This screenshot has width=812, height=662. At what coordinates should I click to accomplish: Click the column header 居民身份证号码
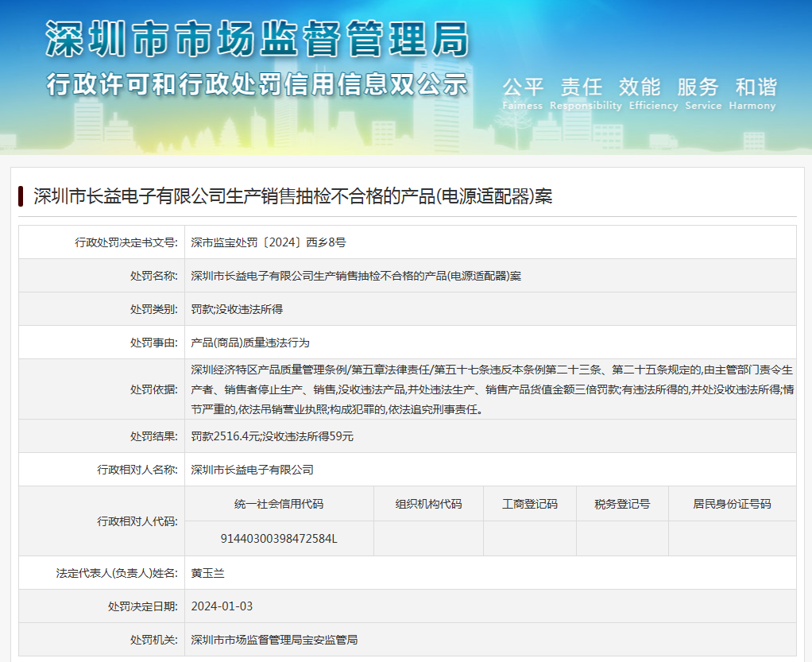[732, 504]
